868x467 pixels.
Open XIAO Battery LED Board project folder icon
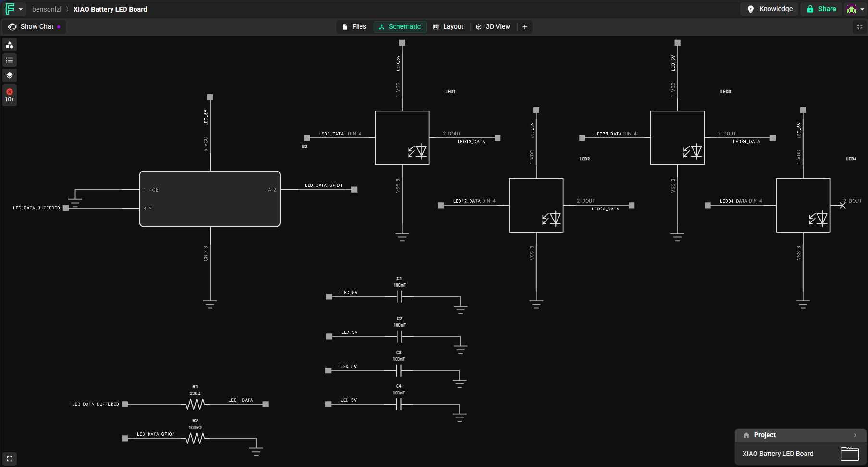849,454
